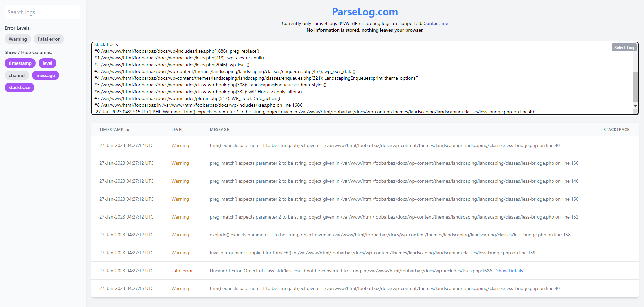Screen dimensions: 644x307
Task: Show the channel column
Action: tap(17, 75)
